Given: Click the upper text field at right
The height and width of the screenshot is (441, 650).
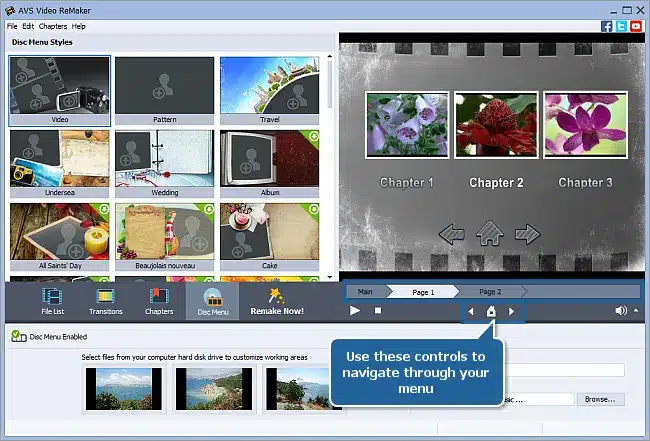Looking at the screenshot, I should (x=564, y=370).
